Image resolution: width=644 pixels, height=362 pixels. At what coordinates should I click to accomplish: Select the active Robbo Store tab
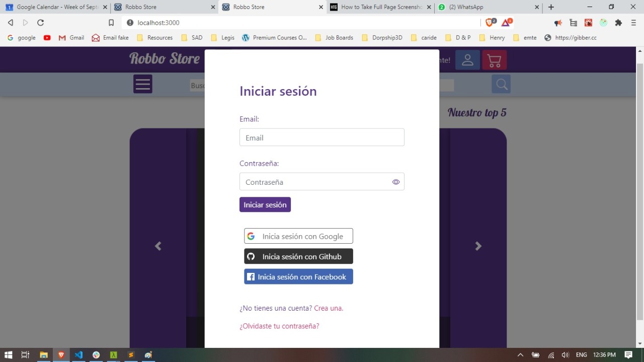click(x=272, y=7)
